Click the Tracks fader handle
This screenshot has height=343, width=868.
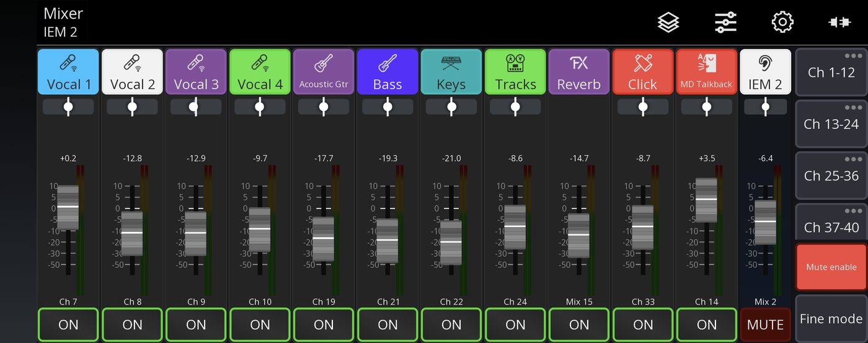point(515,227)
